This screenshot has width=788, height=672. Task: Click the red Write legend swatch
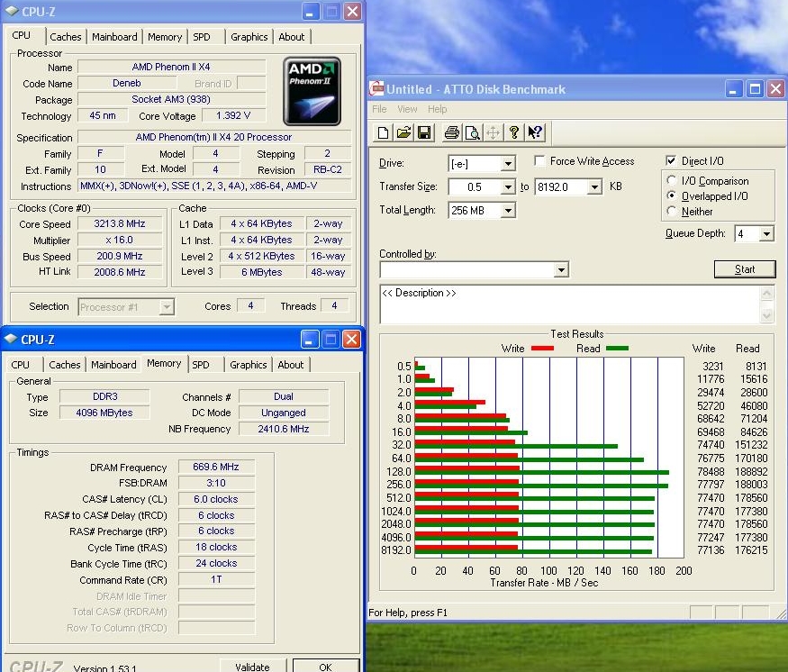(542, 348)
